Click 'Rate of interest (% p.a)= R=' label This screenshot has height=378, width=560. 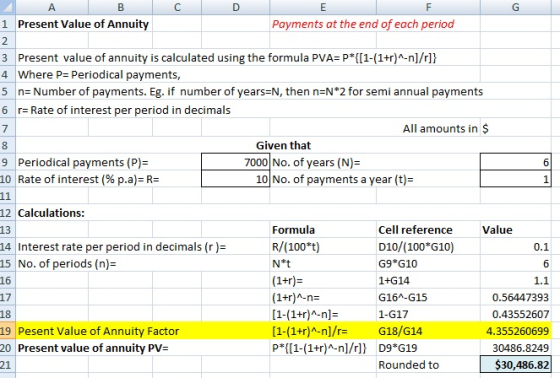pos(89,179)
